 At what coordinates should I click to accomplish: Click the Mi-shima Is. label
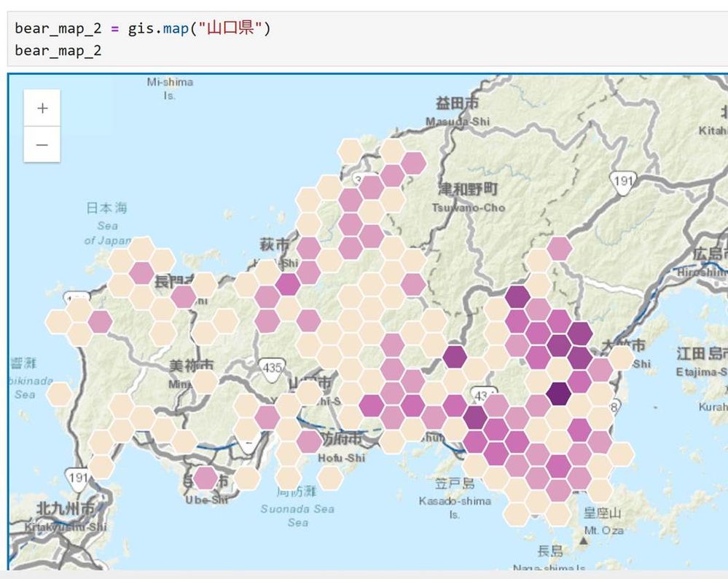coord(170,89)
